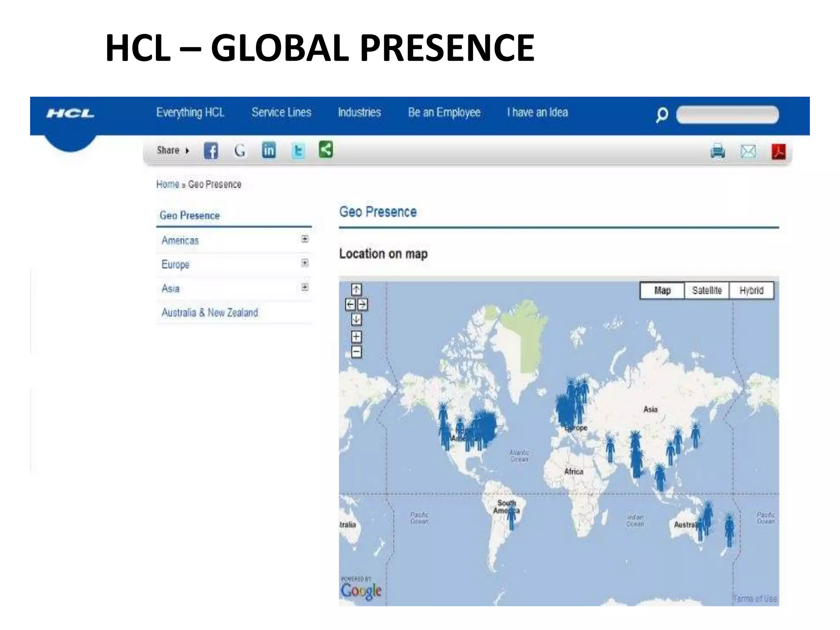
Task: Zoom in on the map
Action: tap(356, 337)
